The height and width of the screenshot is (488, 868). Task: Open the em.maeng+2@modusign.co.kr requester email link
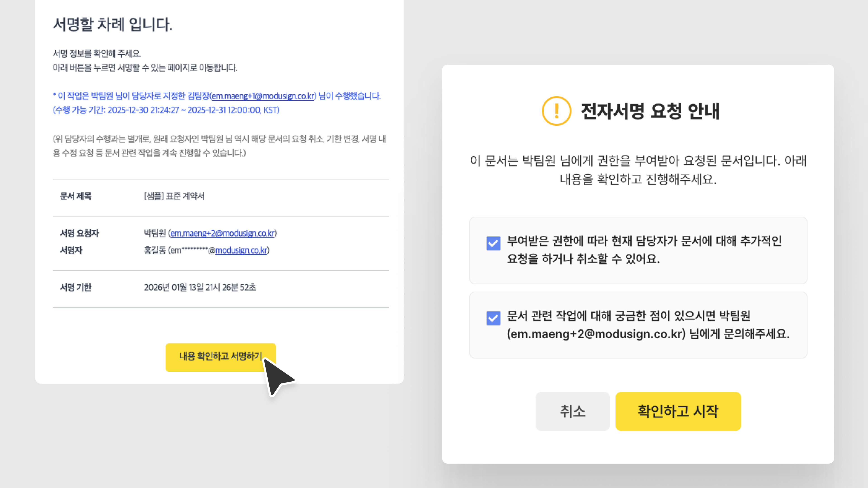click(222, 233)
